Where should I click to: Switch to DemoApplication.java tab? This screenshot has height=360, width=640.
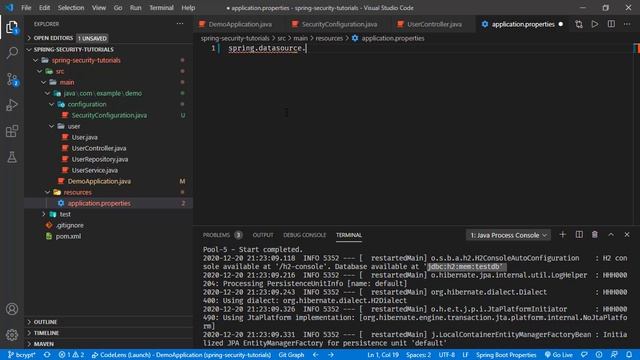tap(240, 24)
